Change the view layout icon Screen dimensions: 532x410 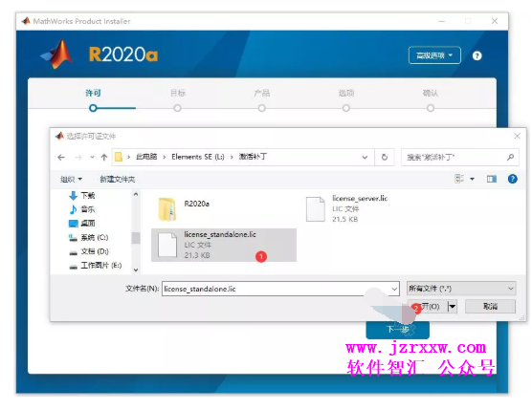click(x=459, y=179)
